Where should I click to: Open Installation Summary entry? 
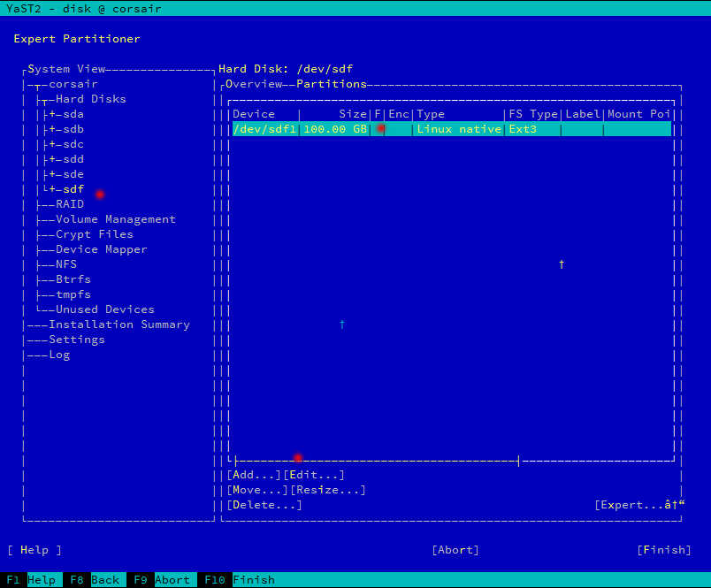(x=119, y=325)
